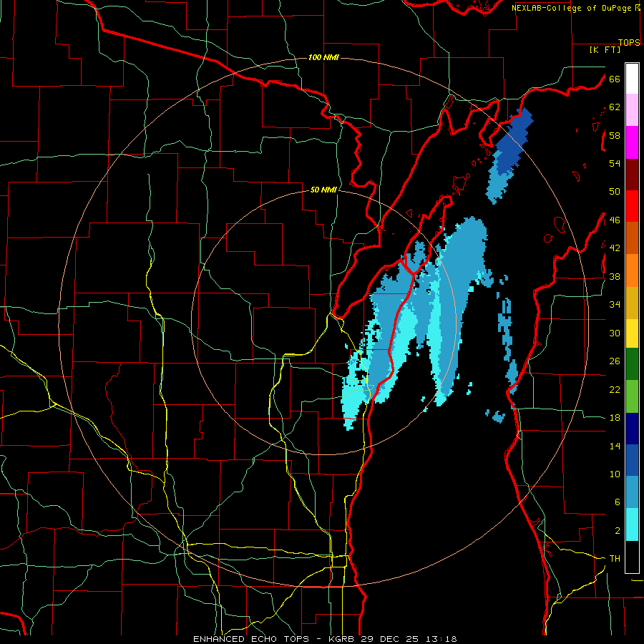Screen dimensions: 644x644
Task: Click the legend value 18
Action: tap(615, 418)
